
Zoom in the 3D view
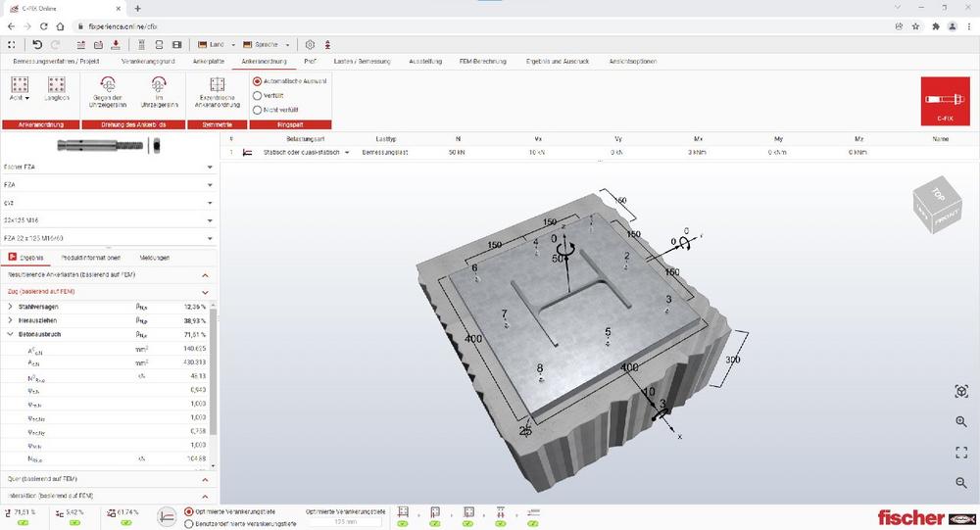[961, 422]
